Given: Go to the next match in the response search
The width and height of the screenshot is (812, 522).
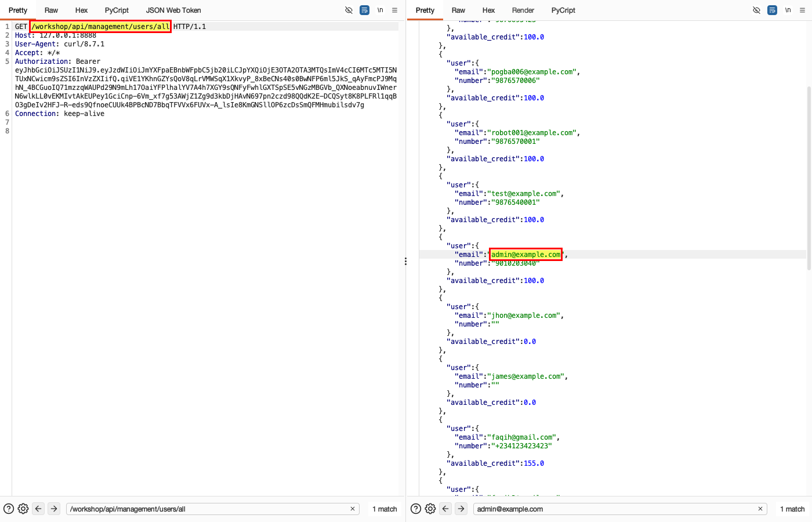Looking at the screenshot, I should point(461,509).
